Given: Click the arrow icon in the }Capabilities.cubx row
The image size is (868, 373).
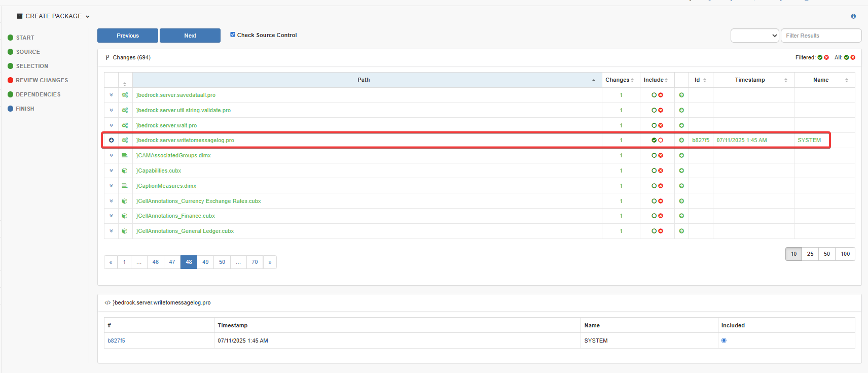Looking at the screenshot, I should [681, 171].
